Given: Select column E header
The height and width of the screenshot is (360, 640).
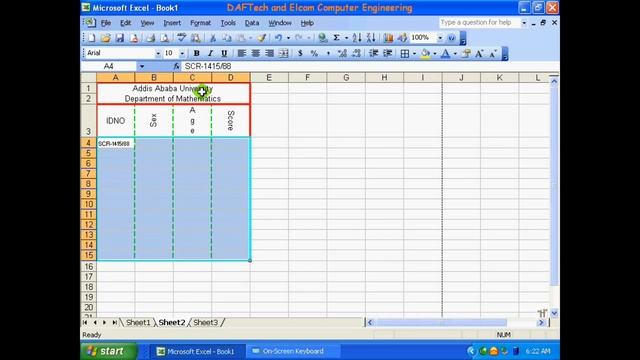Looking at the screenshot, I should (269, 78).
